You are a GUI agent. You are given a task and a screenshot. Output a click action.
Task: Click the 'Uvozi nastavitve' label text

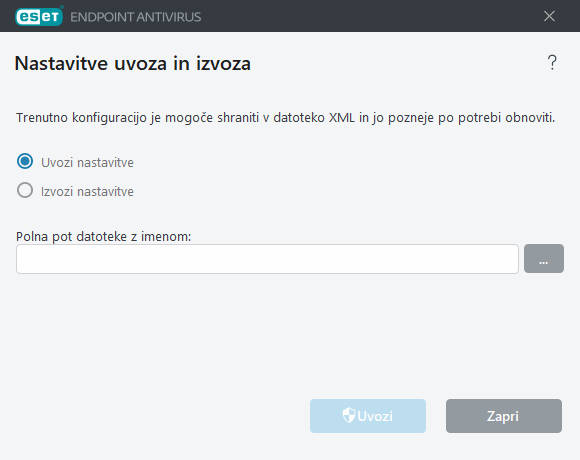[x=87, y=163]
